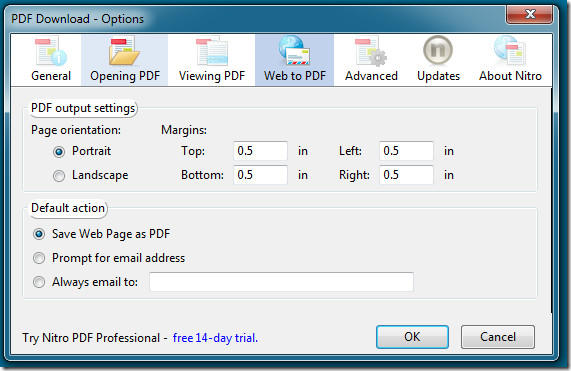The width and height of the screenshot is (571, 371).
Task: Click the Bottom margin field
Action: tap(260, 175)
